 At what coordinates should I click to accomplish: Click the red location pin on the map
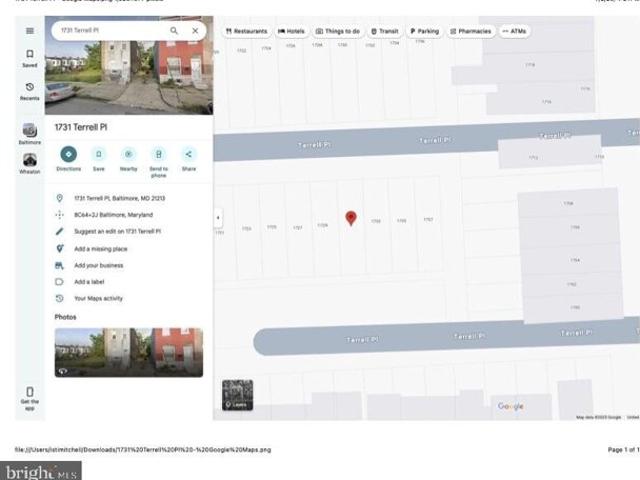(x=351, y=218)
